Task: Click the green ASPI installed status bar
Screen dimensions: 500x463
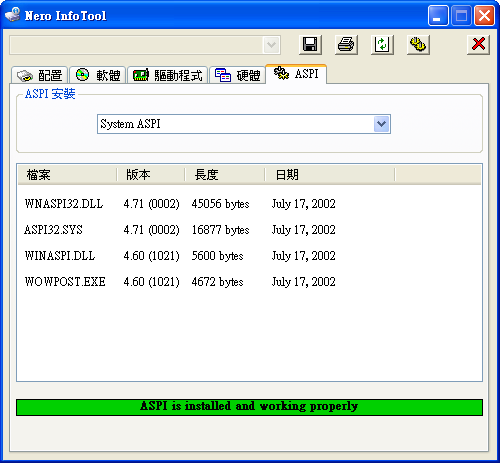Action: coord(249,407)
